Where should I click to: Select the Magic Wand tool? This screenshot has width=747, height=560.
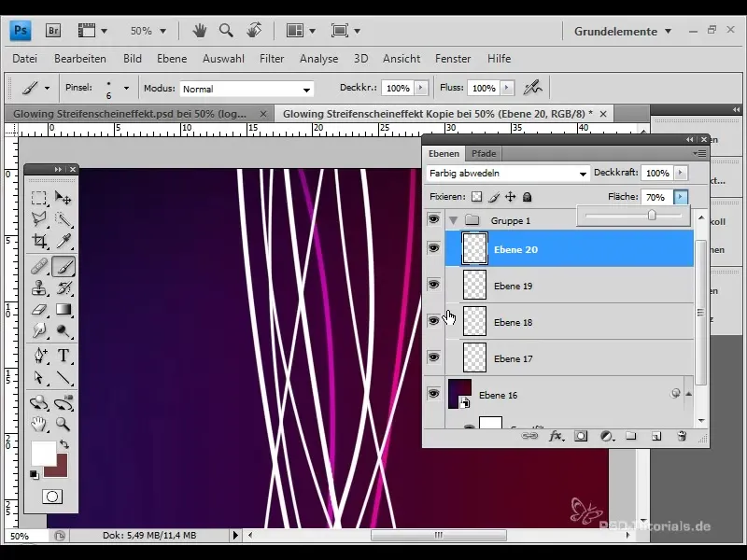click(x=63, y=219)
